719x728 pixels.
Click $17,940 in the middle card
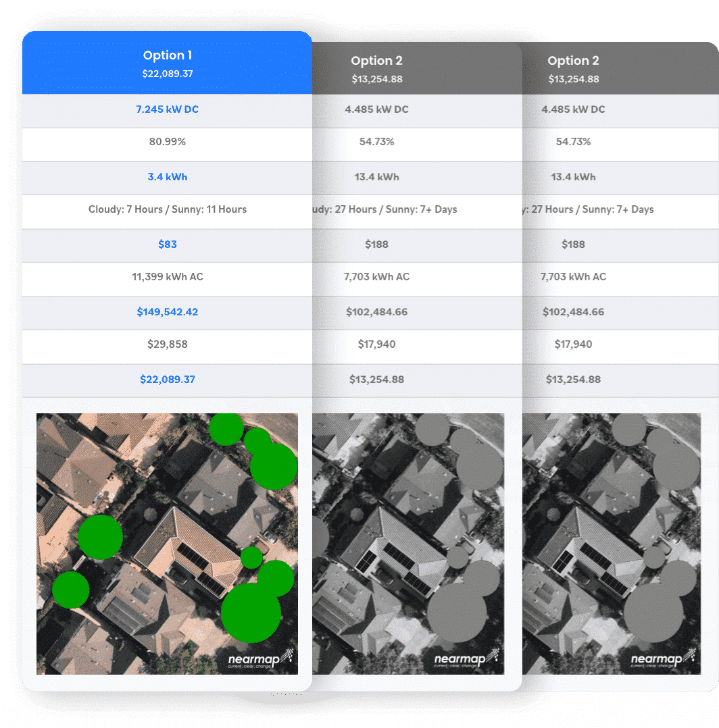(x=376, y=344)
